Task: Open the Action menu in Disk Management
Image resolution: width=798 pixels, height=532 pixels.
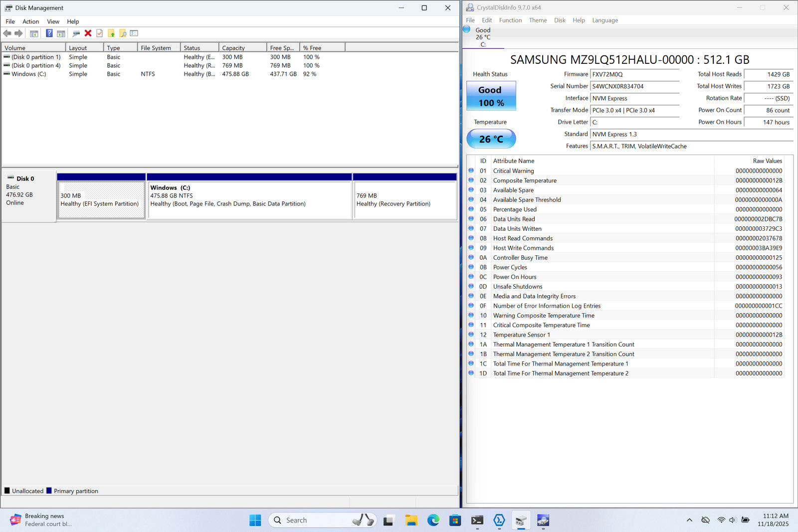Action: click(x=30, y=21)
